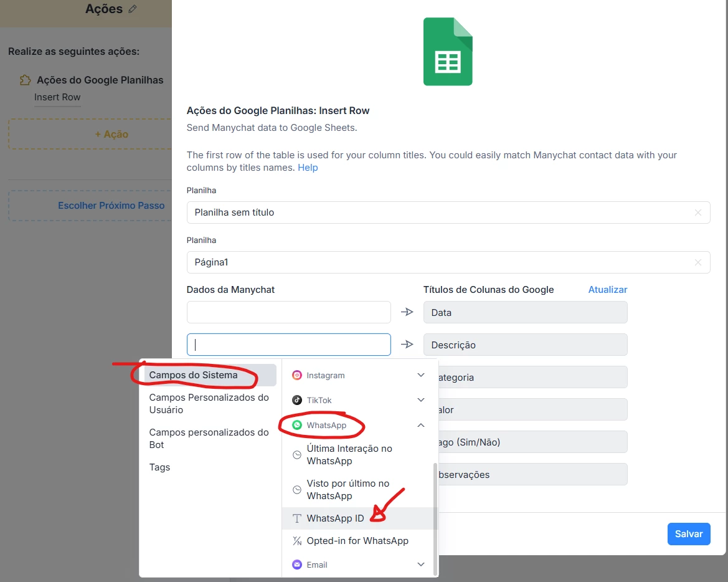
Task: Click the Ações do Google Planilhas action title
Action: 100,80
